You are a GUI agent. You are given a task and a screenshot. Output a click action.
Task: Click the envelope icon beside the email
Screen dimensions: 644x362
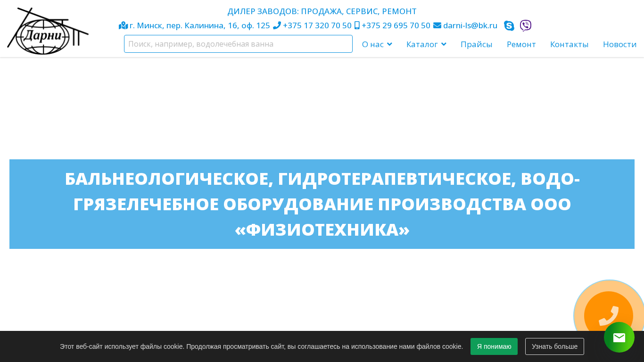pyautogui.click(x=437, y=25)
